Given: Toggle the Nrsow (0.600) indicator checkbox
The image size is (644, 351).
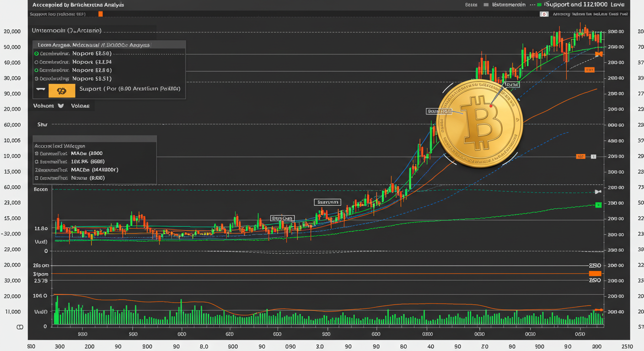Looking at the screenshot, I should point(37,178).
